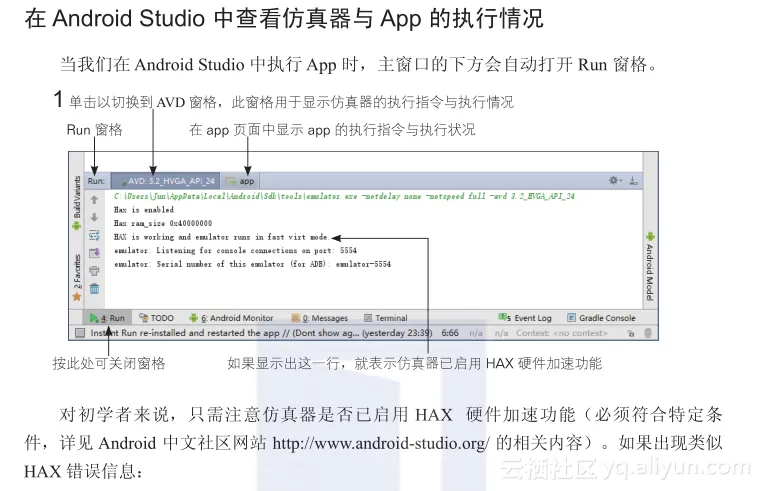Select the AVD: 3.2_HVGA_API_24 tab

tap(165, 181)
